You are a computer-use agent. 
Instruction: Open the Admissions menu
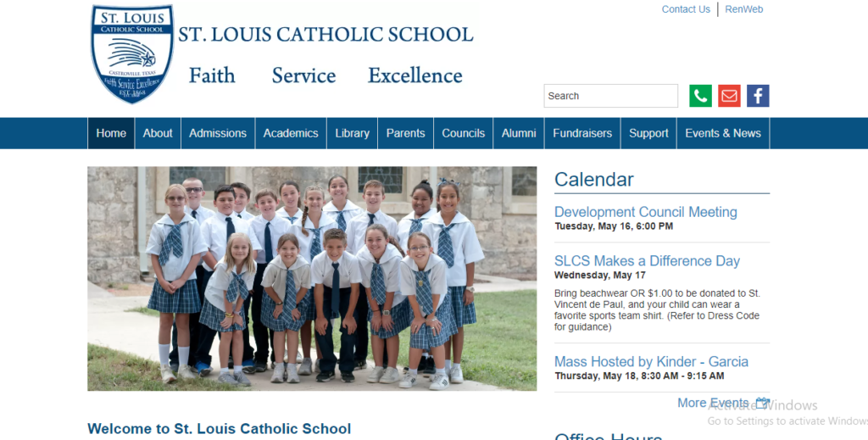[x=218, y=133]
